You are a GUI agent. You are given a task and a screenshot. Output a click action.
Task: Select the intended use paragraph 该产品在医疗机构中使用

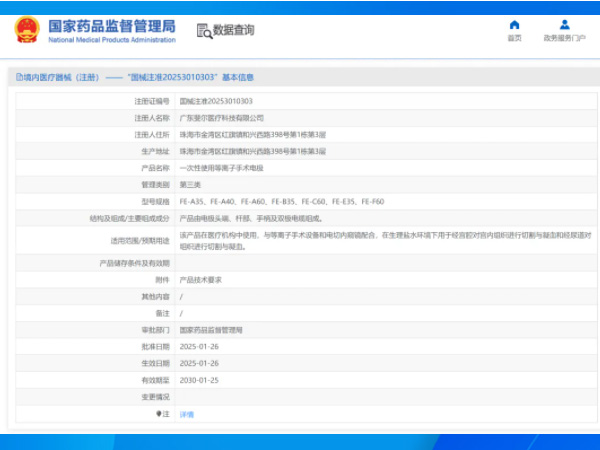(385, 241)
